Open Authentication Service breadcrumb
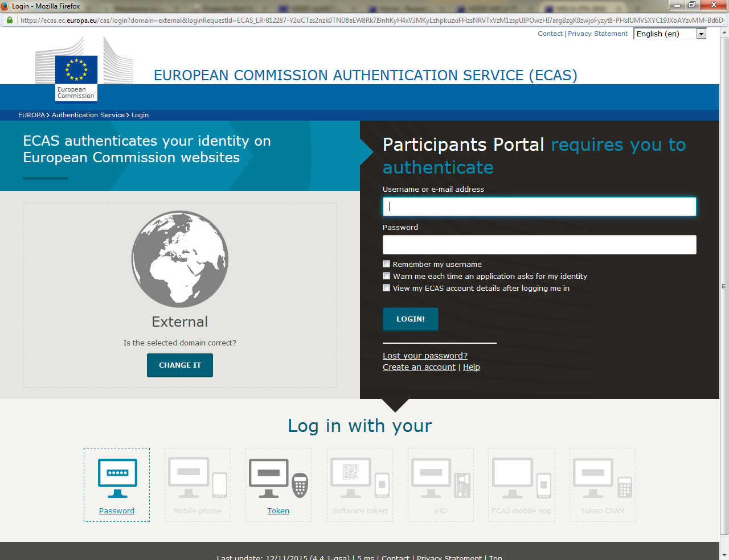 coord(88,115)
